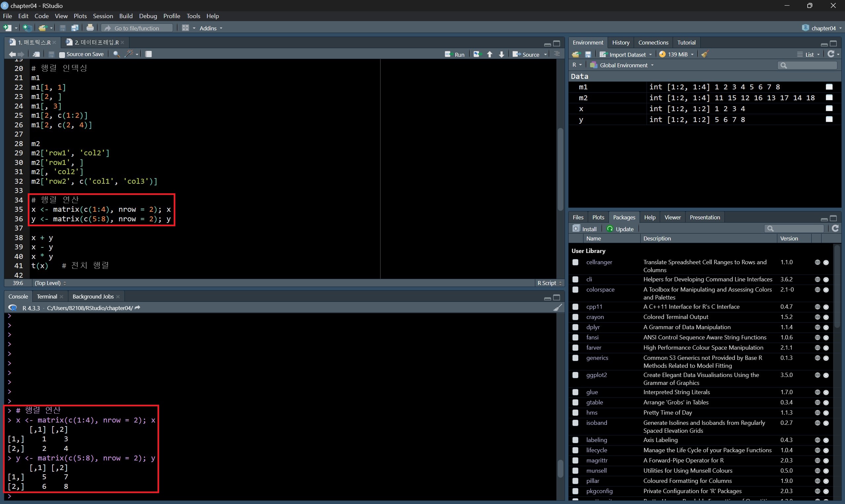The image size is (845, 504).
Task: Open the code tools magic wand
Action: tap(129, 54)
